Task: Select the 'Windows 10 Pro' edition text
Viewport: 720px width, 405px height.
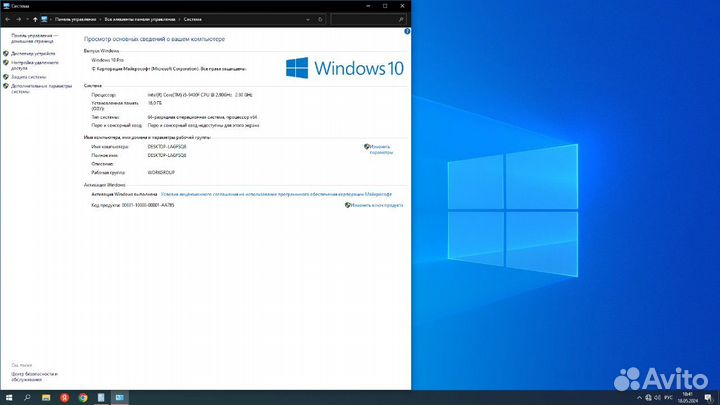Action: 107,60
